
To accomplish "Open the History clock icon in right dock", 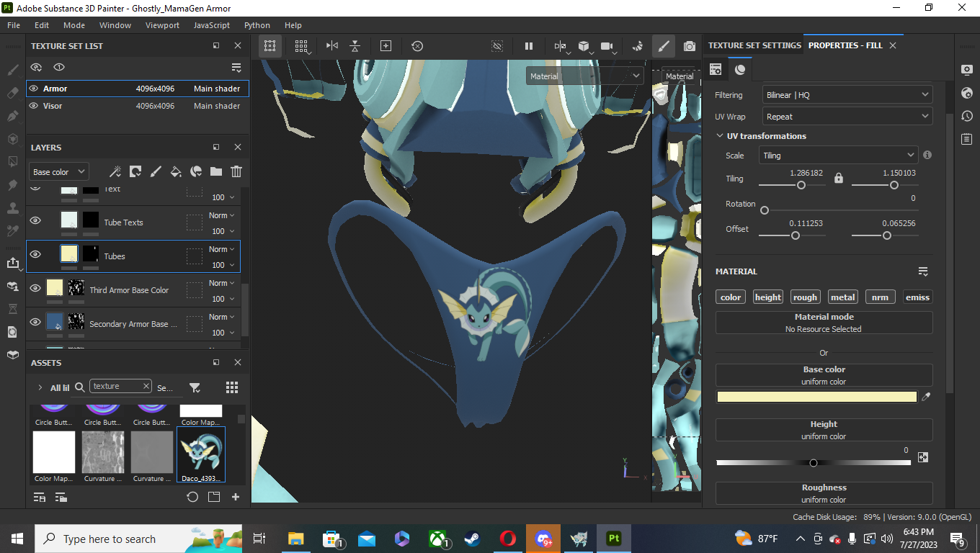I will tap(967, 116).
